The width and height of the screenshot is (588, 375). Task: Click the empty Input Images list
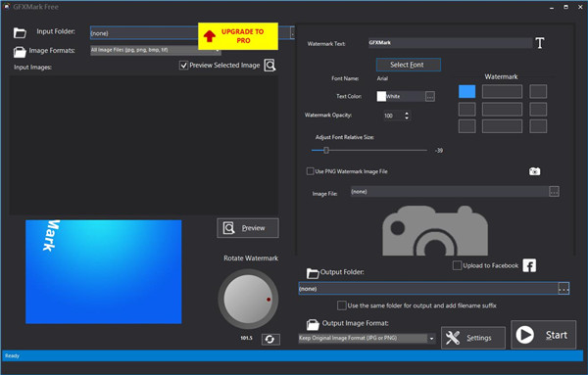144,145
